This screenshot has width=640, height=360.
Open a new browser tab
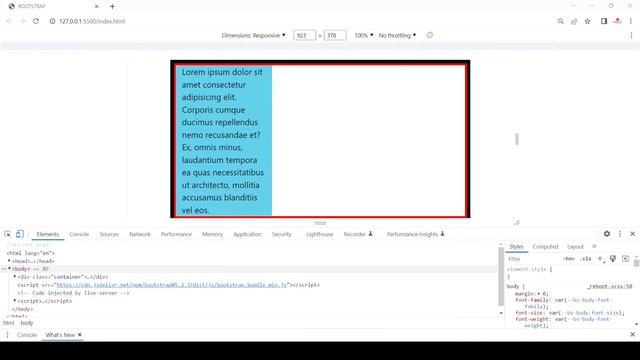112,6
